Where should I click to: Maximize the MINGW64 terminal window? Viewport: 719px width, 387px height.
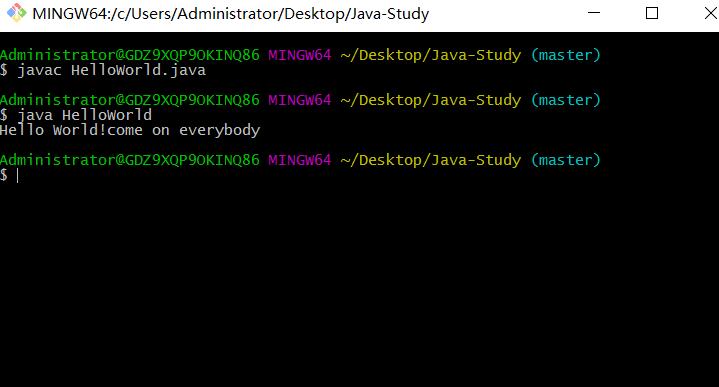pyautogui.click(x=652, y=13)
